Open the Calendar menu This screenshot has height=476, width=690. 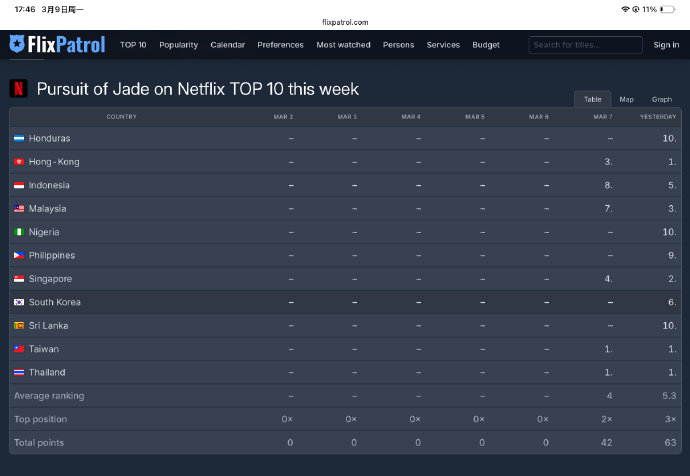228,45
